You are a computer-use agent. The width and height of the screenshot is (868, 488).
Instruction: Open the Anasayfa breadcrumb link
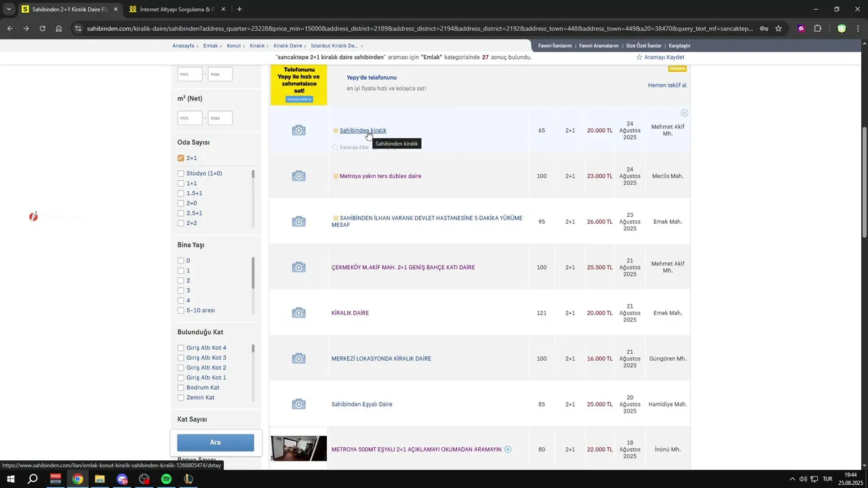[x=183, y=45]
